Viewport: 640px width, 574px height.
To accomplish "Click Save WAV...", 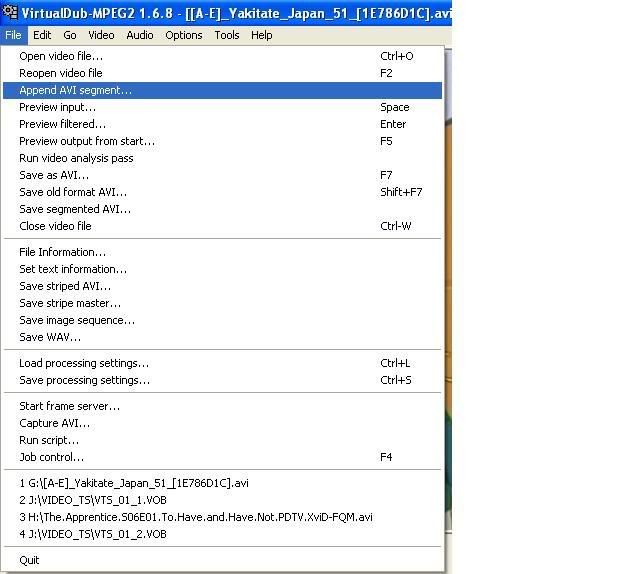I will pyautogui.click(x=222, y=337).
